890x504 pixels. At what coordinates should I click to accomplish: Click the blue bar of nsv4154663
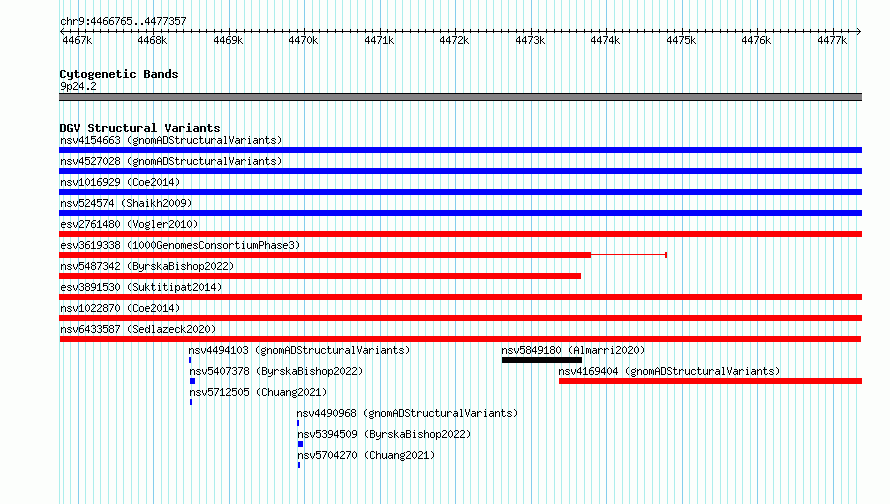(x=460, y=150)
